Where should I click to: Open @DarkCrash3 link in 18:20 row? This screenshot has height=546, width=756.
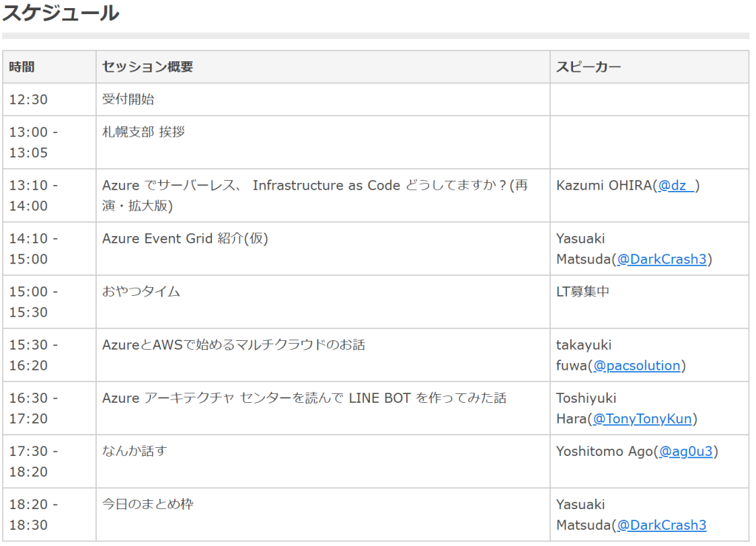[x=661, y=525]
